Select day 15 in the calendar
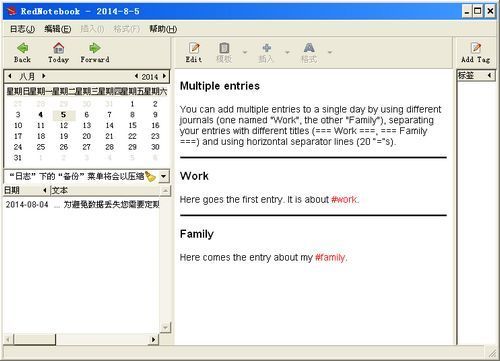500x361 pixels. tap(132, 125)
